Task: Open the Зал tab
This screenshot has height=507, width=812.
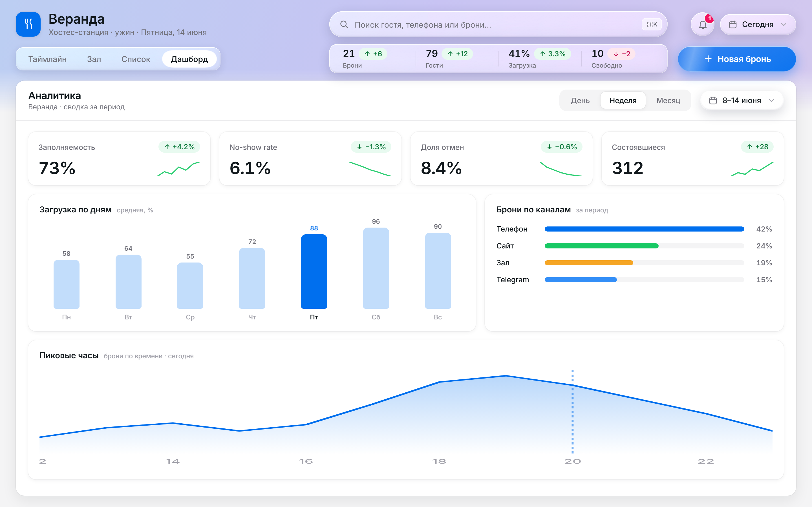Action: coord(94,59)
